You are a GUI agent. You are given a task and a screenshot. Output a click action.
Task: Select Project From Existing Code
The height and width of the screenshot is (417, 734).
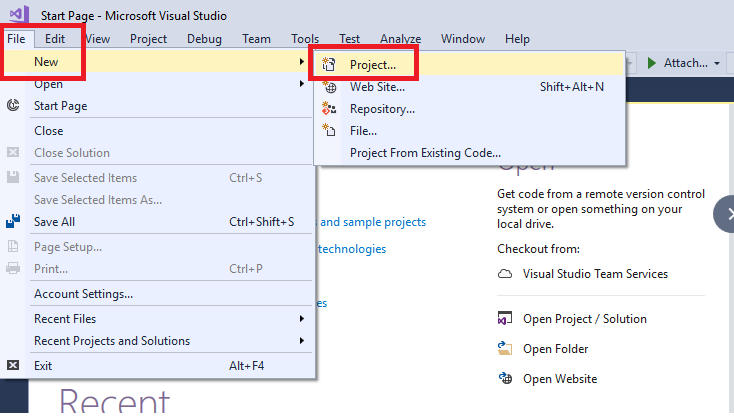425,153
